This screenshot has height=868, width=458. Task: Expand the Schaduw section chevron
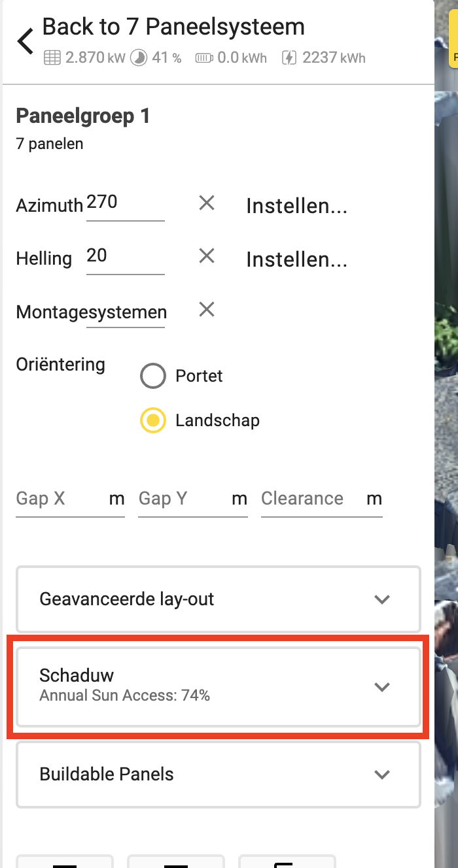point(381,687)
